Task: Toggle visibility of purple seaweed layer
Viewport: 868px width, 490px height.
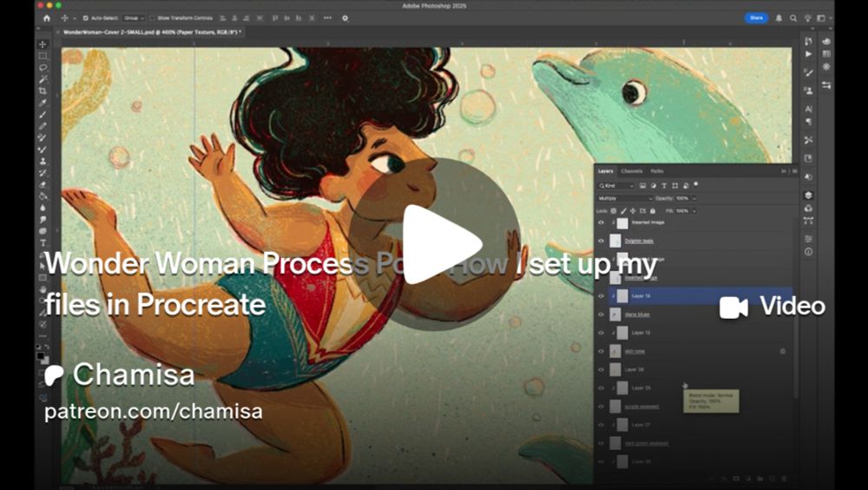Action: [x=602, y=407]
